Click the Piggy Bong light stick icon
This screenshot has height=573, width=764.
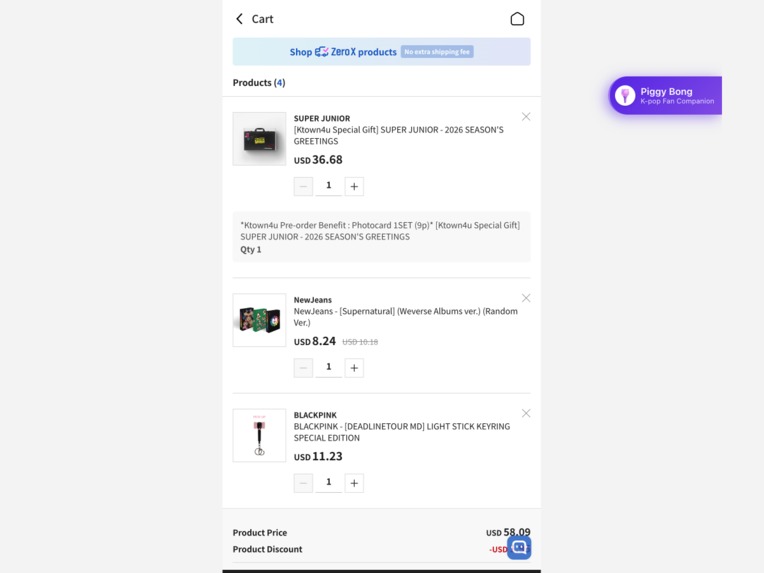point(625,96)
